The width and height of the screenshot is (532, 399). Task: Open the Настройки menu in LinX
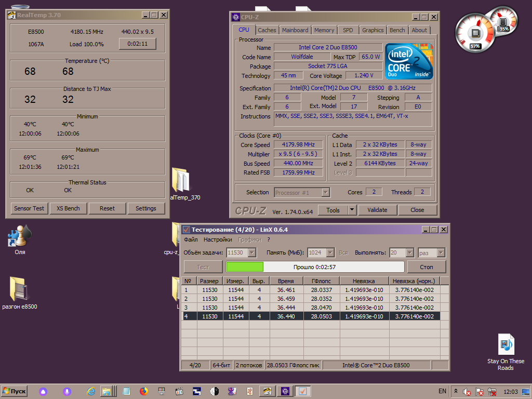[x=218, y=240]
